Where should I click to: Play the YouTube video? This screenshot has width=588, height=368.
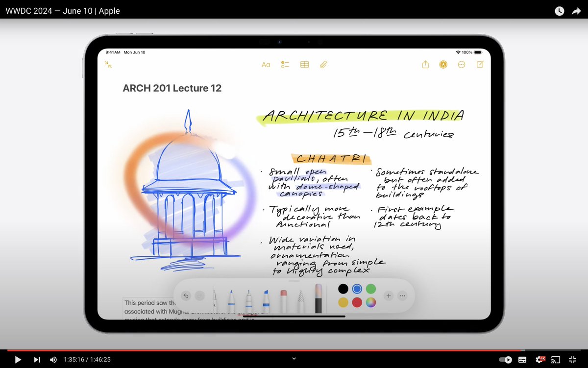click(18, 360)
